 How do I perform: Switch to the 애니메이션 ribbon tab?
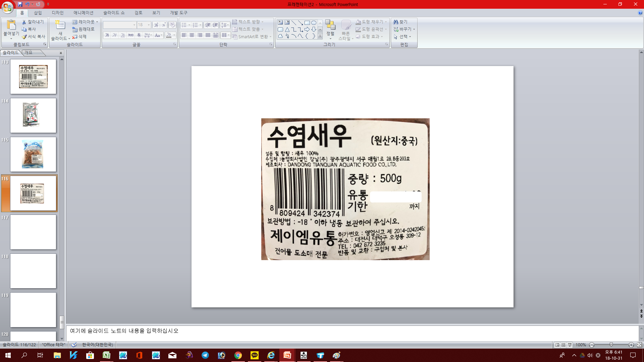click(x=82, y=13)
